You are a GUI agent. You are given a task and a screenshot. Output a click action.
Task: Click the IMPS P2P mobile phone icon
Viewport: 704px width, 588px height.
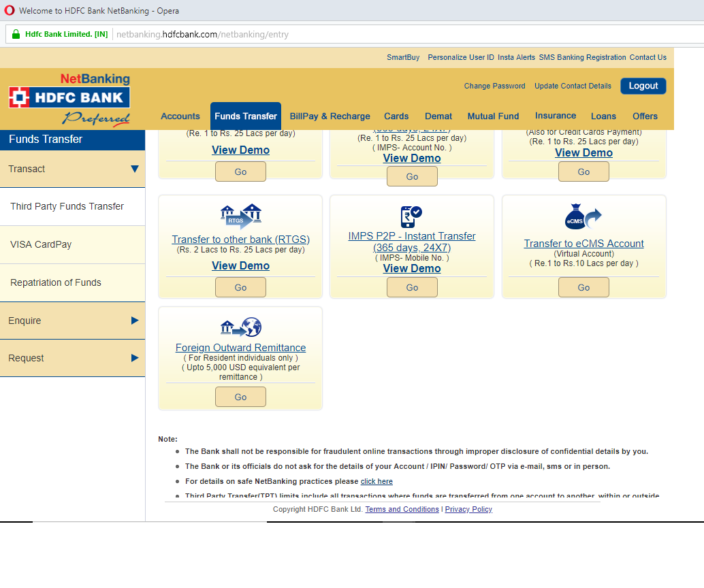point(411,216)
